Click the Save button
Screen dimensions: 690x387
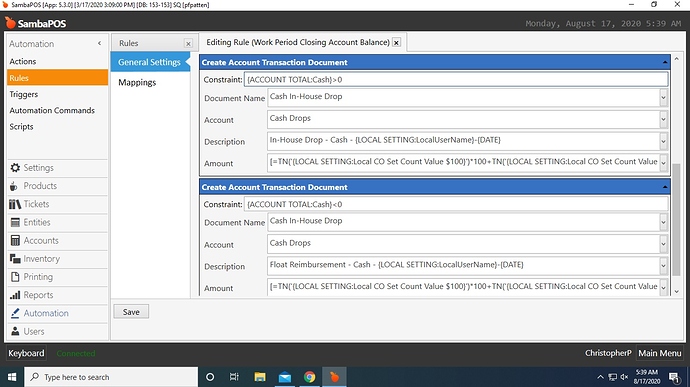point(131,312)
